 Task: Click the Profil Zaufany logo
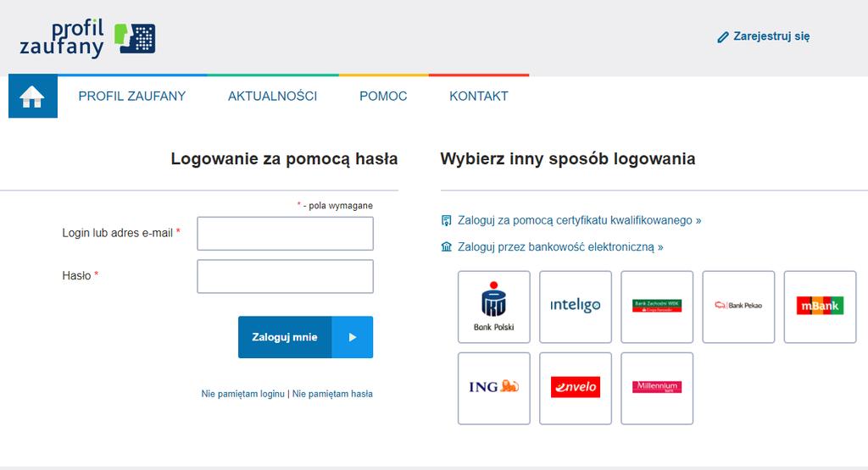(87, 38)
